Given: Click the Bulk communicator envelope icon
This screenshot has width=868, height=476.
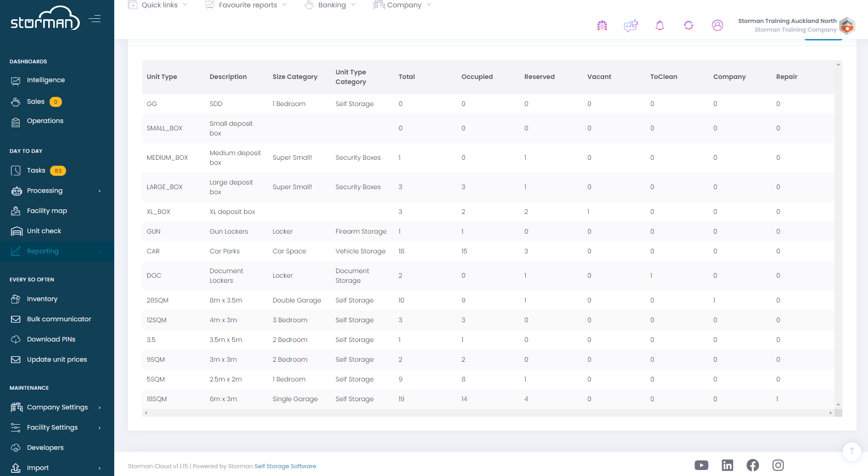Looking at the screenshot, I should (16, 319).
